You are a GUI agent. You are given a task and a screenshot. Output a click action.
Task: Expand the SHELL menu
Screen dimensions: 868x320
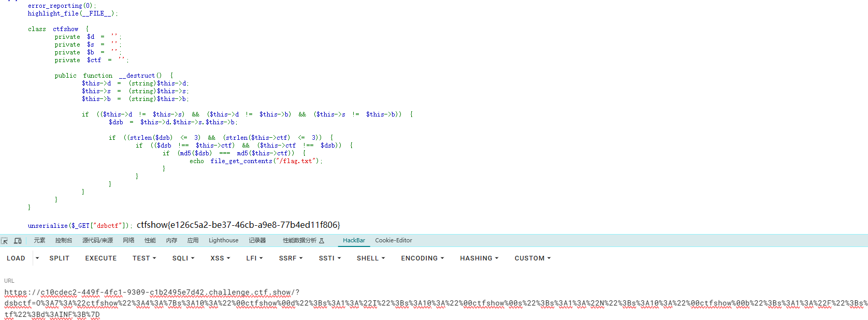point(370,258)
